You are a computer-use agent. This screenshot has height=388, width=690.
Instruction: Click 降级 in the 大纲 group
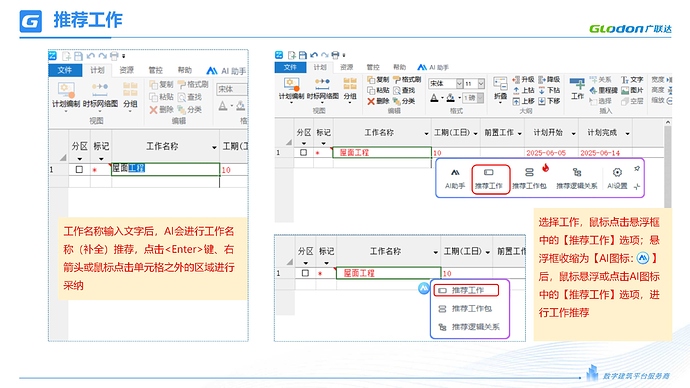tap(549, 80)
